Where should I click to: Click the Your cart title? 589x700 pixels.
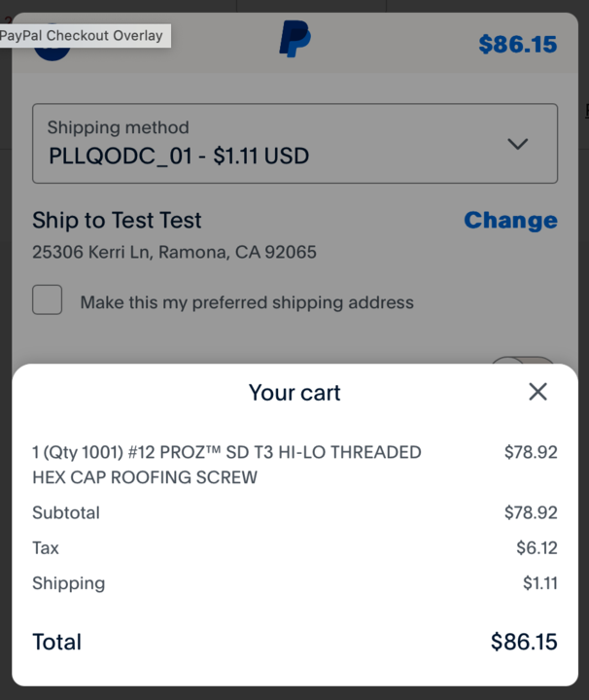tap(294, 393)
